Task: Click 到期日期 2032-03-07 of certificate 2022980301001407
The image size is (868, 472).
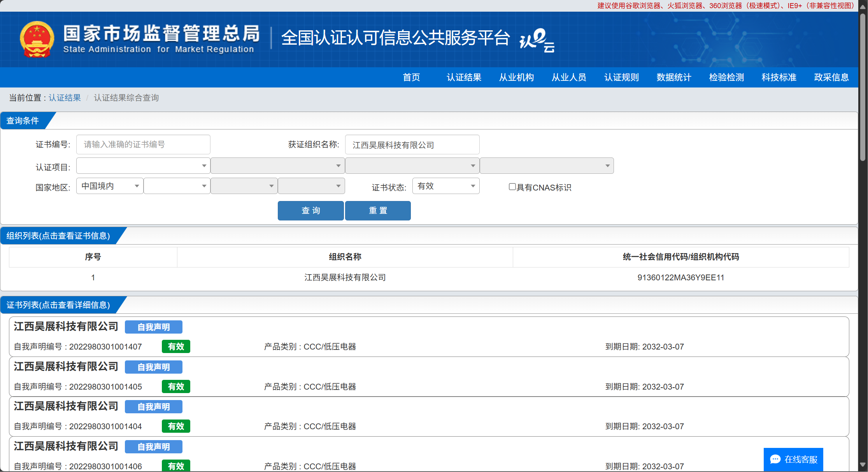Action: point(644,346)
